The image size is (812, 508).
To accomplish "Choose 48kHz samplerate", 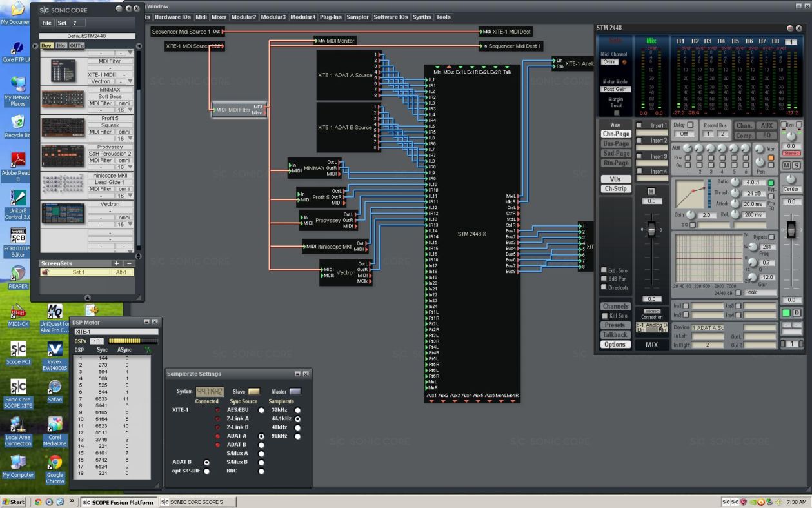I will tap(298, 427).
